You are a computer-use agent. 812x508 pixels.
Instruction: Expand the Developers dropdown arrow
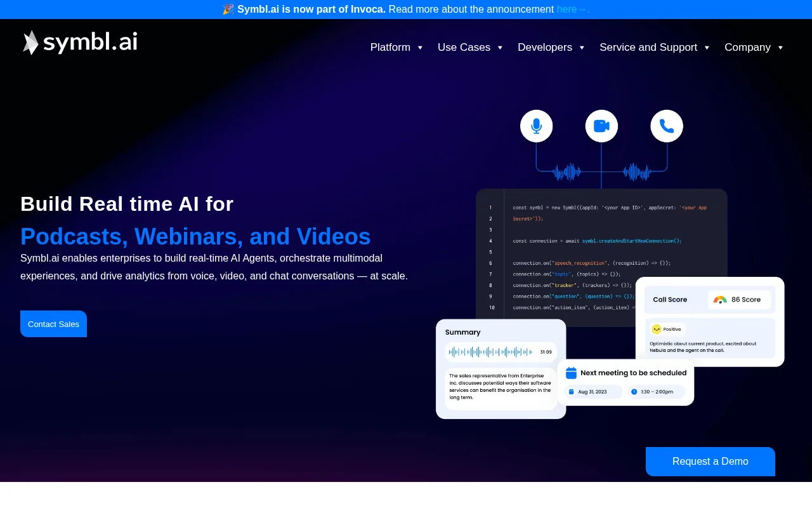[x=582, y=48]
